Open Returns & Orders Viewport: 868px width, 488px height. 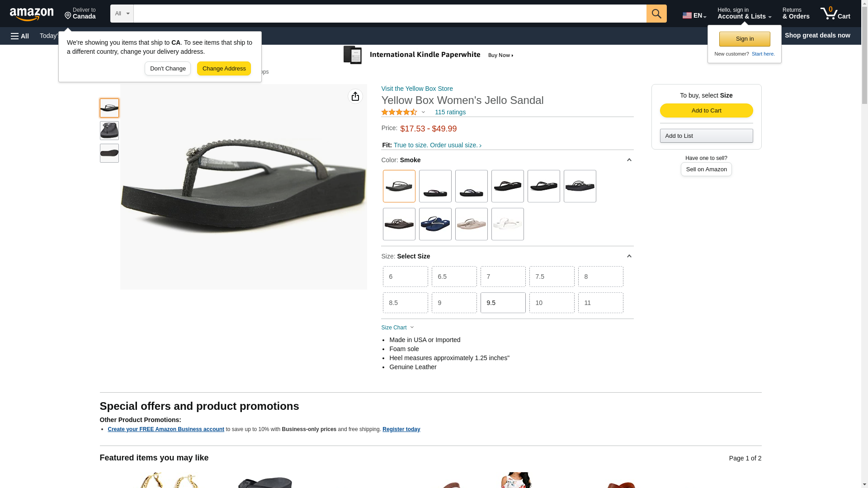796,14
